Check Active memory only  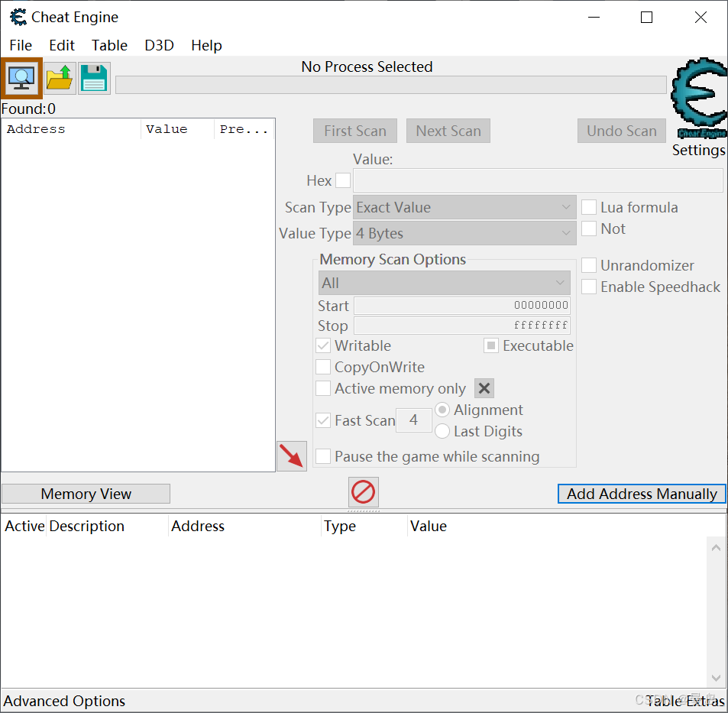click(x=323, y=388)
